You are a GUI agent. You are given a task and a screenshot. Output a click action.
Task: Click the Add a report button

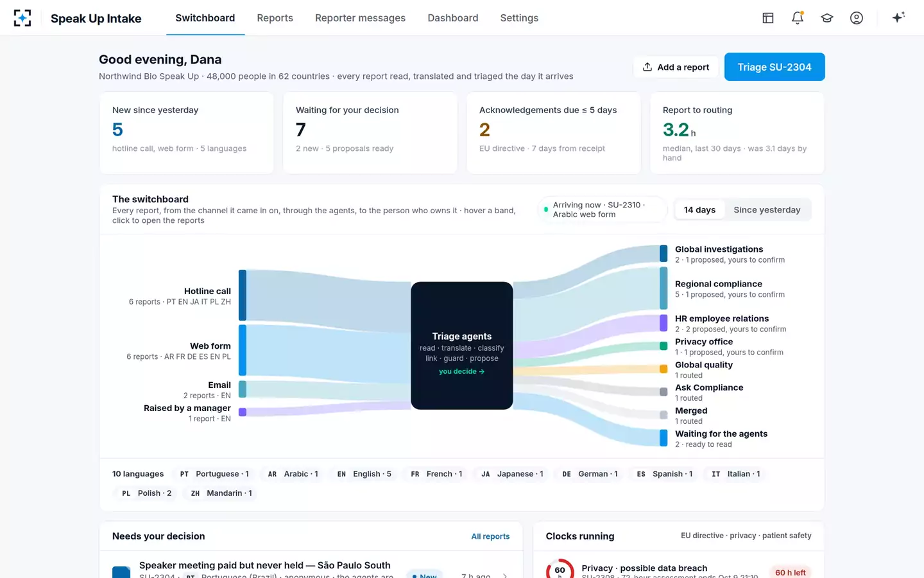[676, 67]
